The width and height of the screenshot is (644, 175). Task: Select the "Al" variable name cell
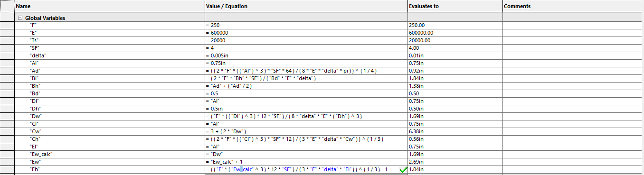tap(109, 63)
